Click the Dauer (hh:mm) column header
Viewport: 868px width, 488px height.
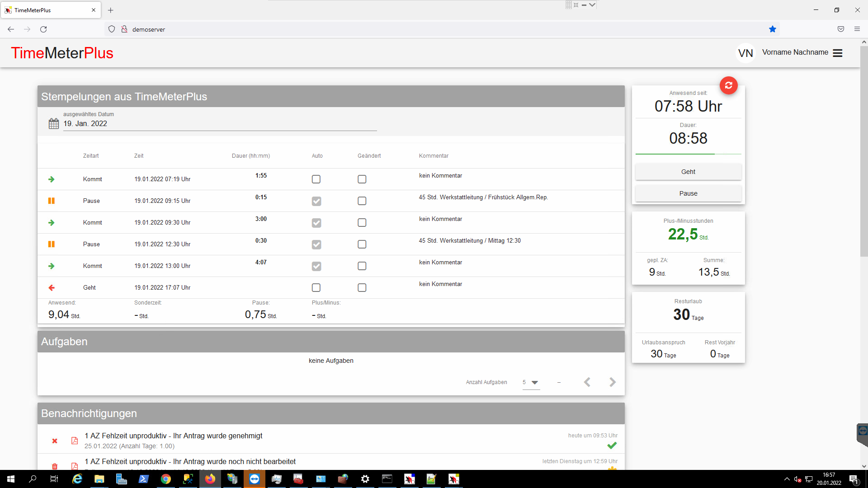click(x=251, y=156)
